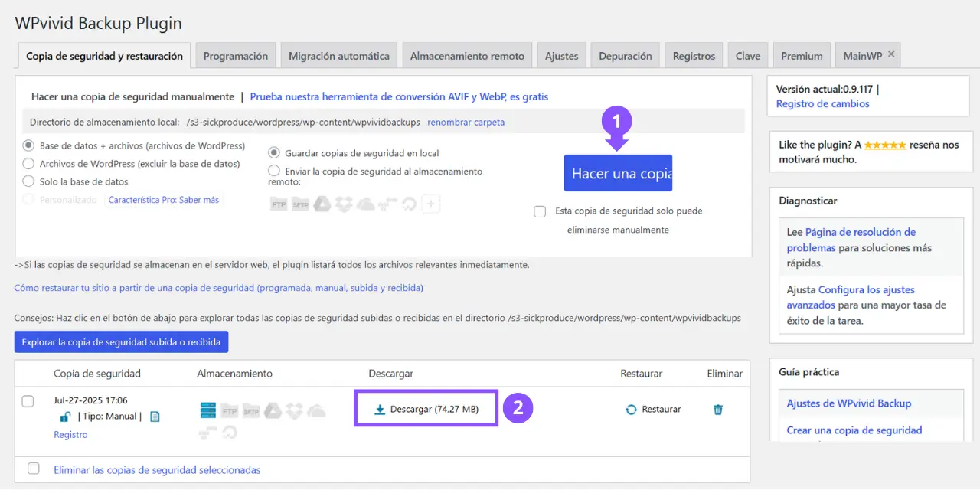Click the Jul-27-2025 17:06 date text
The image size is (980, 490).
(90, 400)
